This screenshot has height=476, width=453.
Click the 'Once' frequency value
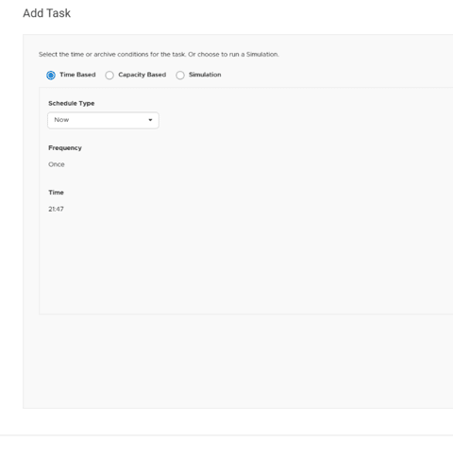click(x=57, y=164)
